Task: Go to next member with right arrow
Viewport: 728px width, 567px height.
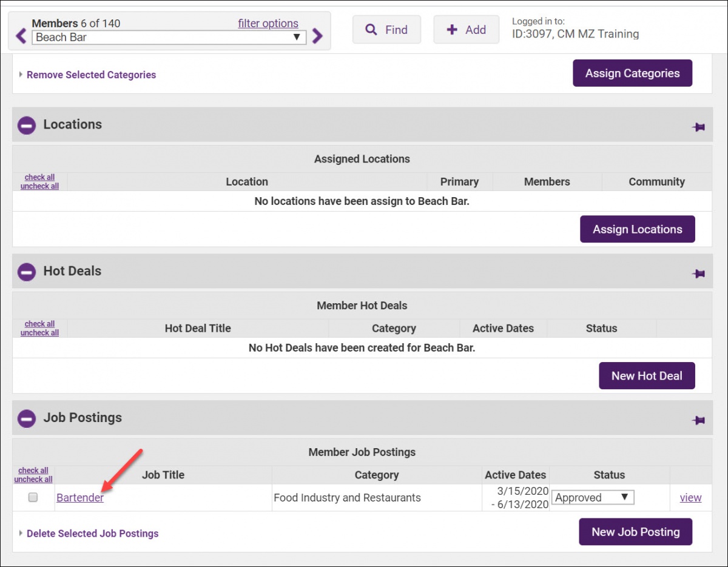Action: coord(317,36)
